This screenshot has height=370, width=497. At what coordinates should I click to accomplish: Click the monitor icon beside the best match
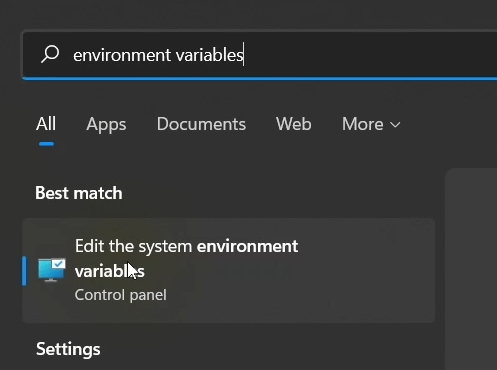[x=52, y=270]
